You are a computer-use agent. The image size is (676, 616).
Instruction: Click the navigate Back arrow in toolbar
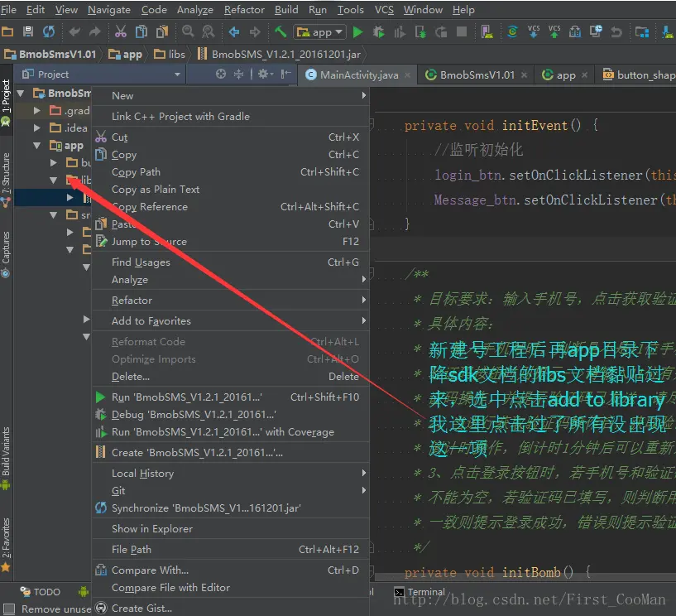point(234,32)
